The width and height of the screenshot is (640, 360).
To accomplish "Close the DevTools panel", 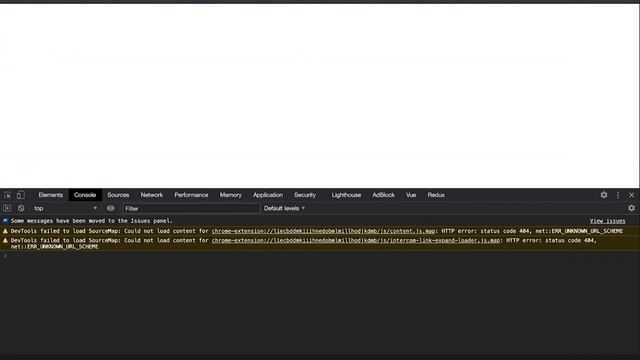I will (x=631, y=195).
